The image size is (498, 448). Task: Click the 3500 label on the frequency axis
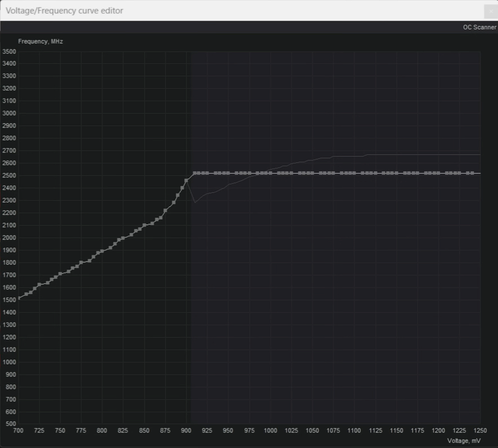coord(9,51)
